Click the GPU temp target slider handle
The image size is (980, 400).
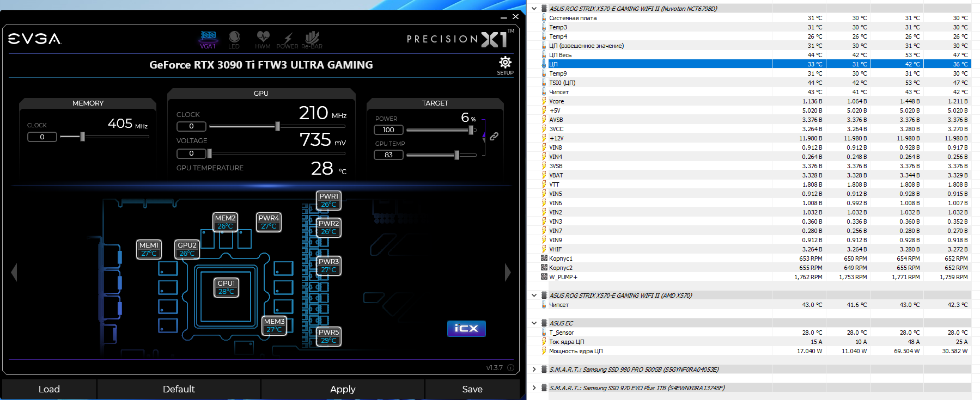click(456, 155)
